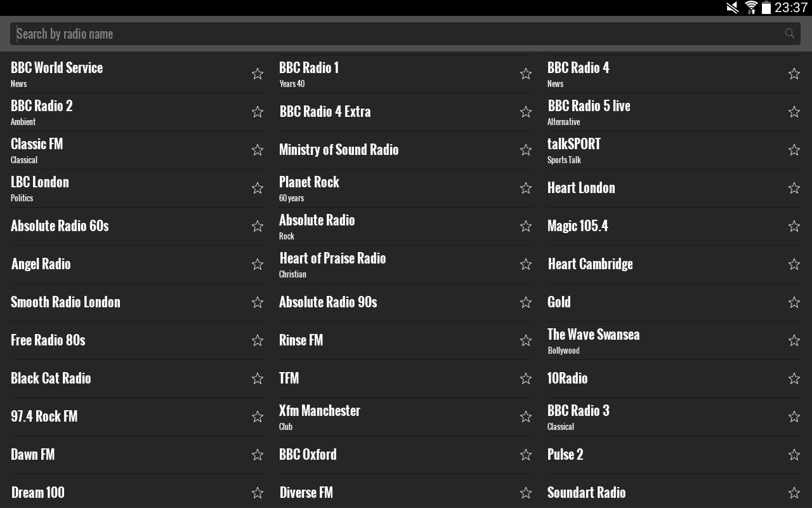The image size is (812, 508).
Task: Play Planet Rock station
Action: coord(309,182)
